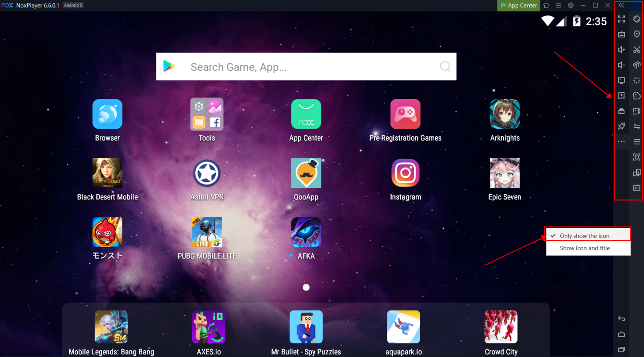Click the volume down sidebar icon
Image resolution: width=644 pixels, height=357 pixels.
tap(621, 65)
